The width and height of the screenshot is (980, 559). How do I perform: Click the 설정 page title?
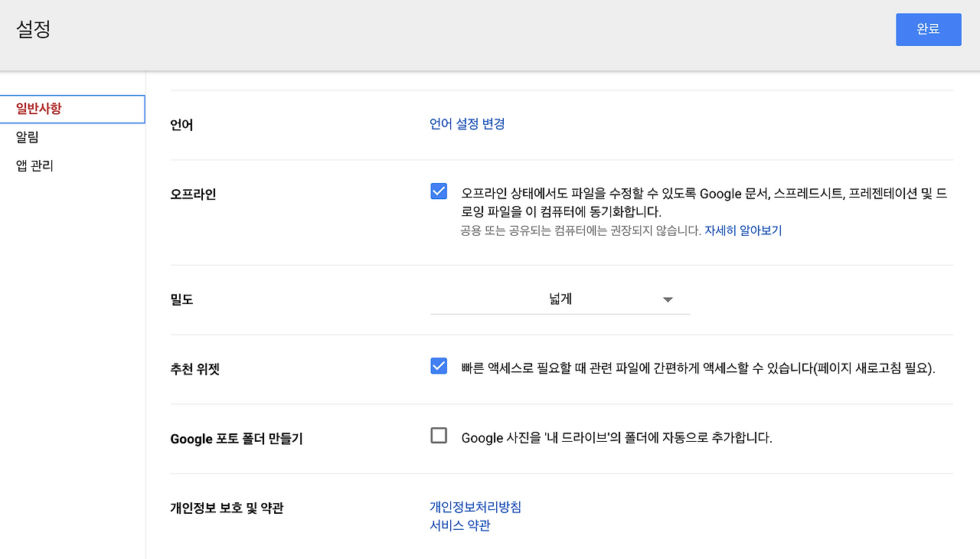click(33, 31)
